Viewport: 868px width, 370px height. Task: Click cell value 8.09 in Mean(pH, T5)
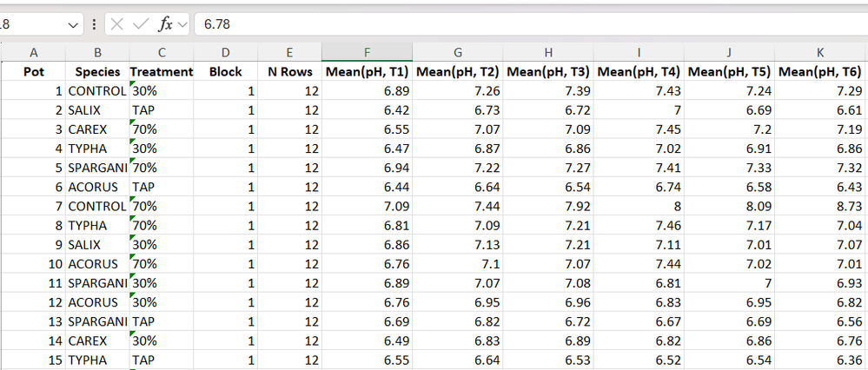(x=730, y=207)
